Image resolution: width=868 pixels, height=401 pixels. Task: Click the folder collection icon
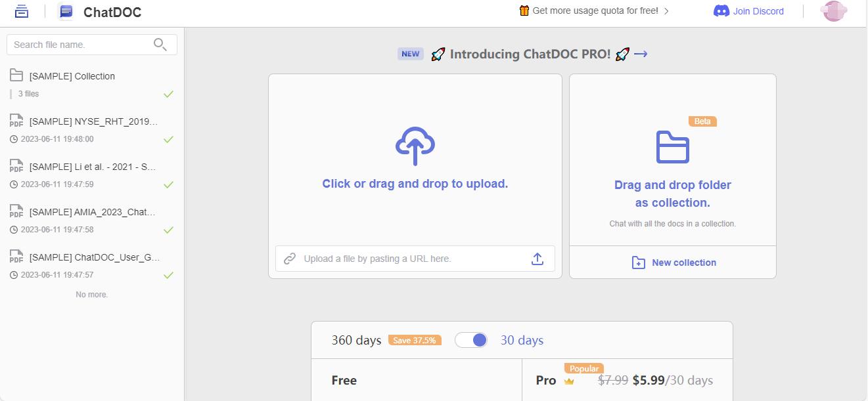pyautogui.click(x=673, y=147)
